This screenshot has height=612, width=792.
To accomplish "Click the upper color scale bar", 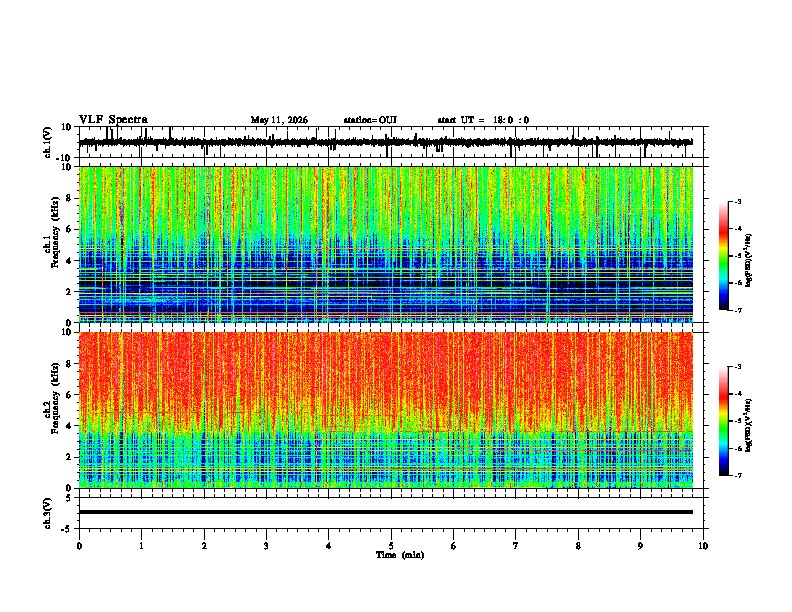I will (723, 256).
